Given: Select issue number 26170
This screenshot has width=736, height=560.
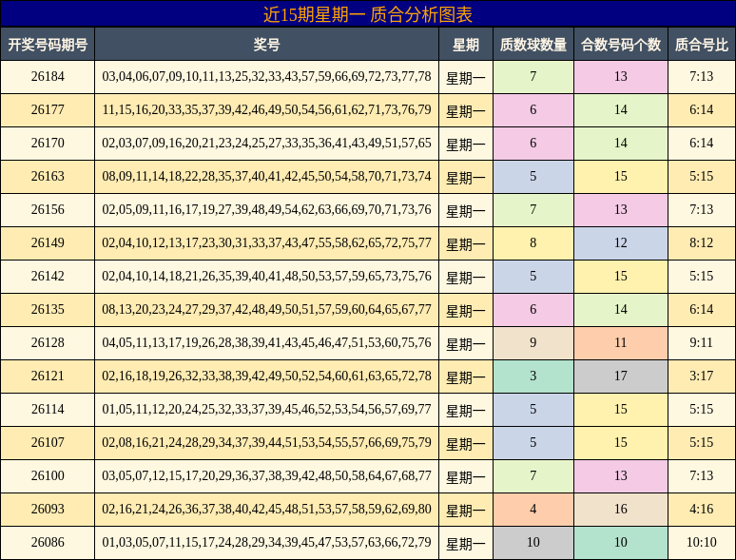Looking at the screenshot, I should pos(48,144).
